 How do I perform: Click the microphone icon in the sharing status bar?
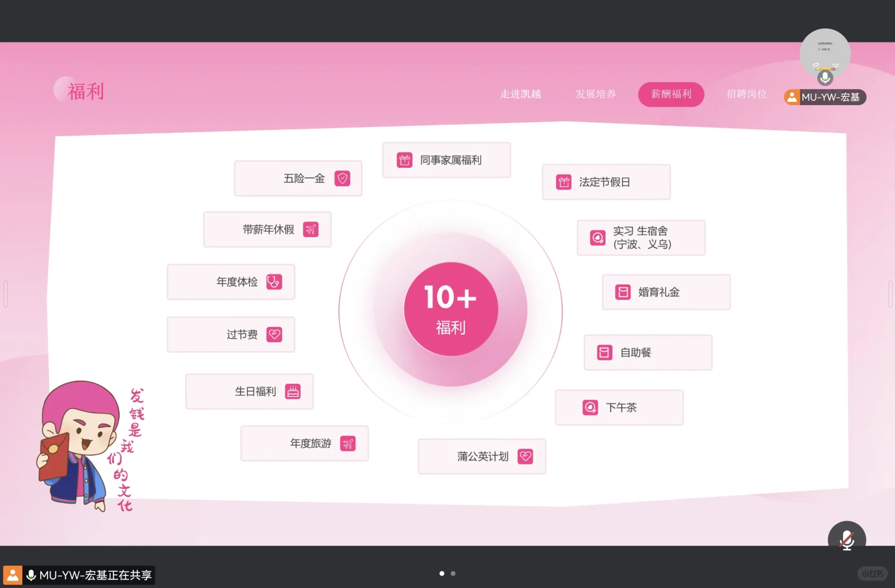click(x=31, y=575)
